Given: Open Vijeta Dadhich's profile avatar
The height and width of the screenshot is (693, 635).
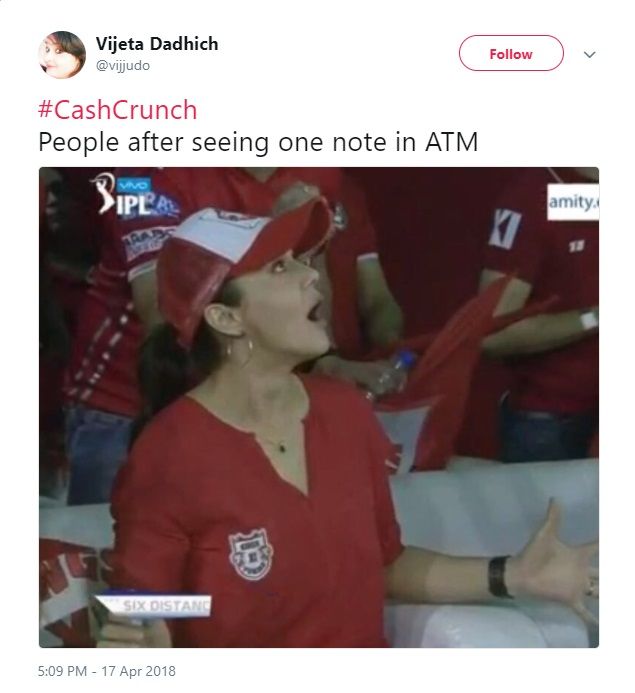Looking at the screenshot, I should point(62,55).
